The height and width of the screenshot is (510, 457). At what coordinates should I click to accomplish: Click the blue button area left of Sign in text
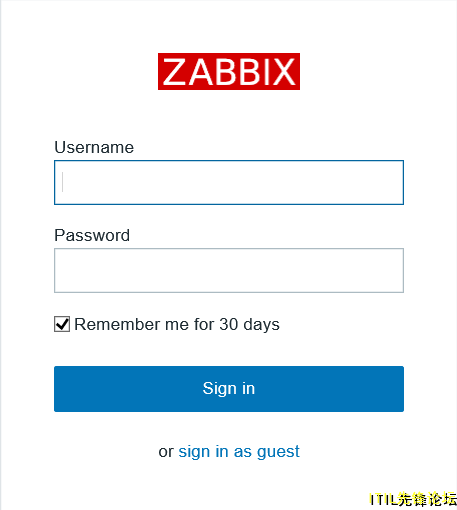tap(128, 389)
